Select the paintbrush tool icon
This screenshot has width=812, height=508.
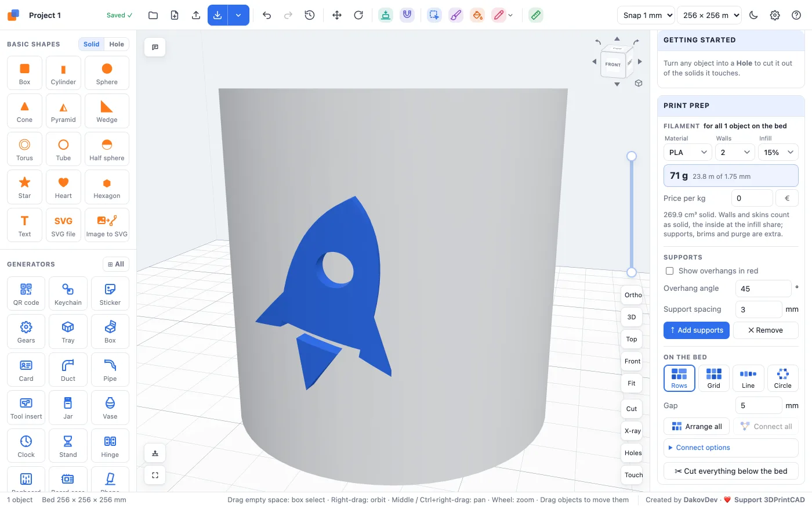coord(456,15)
